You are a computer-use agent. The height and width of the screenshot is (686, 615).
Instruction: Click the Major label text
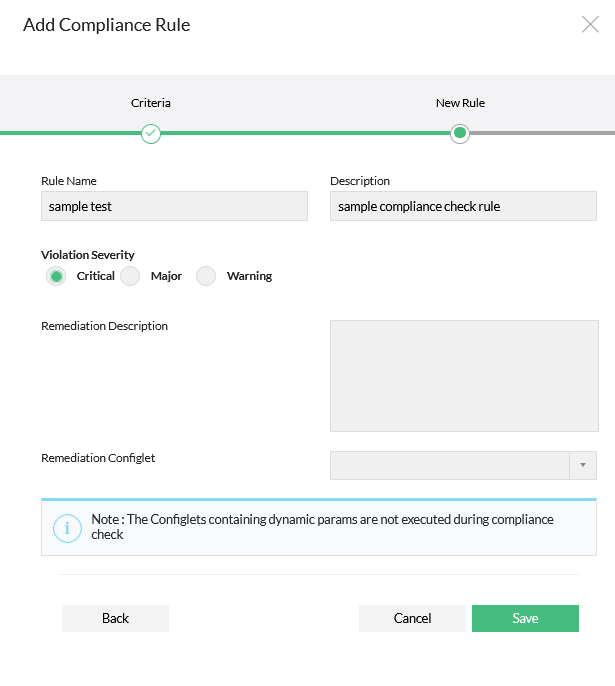(166, 276)
